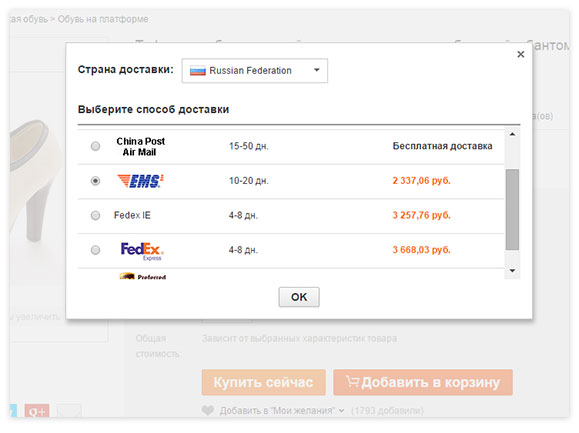Select the FedEx Express radio button
This screenshot has width=579, height=433.
[x=95, y=250]
